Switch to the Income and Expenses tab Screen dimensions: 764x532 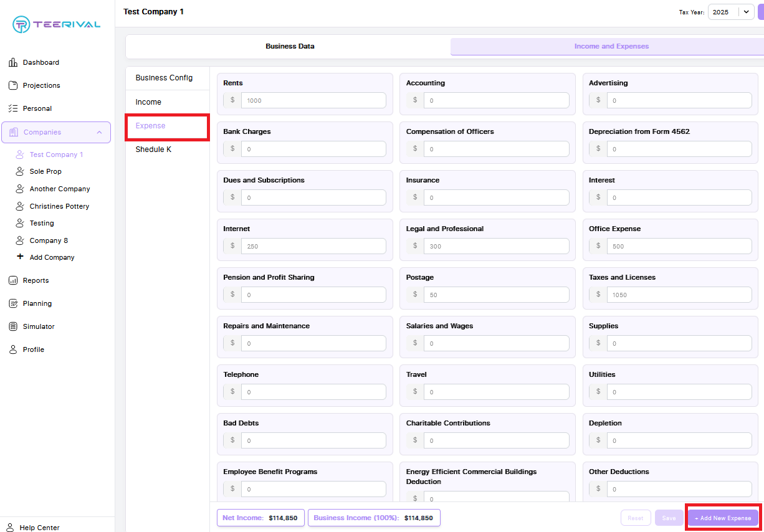pyautogui.click(x=611, y=46)
